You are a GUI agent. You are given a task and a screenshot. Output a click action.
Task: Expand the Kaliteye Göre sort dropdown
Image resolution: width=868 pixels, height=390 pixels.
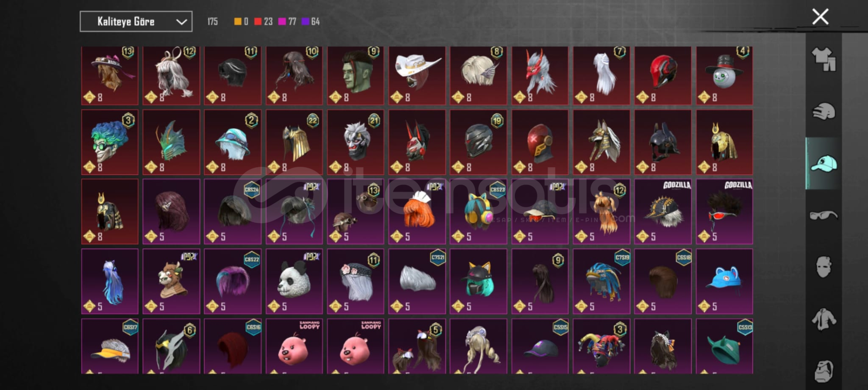[136, 21]
